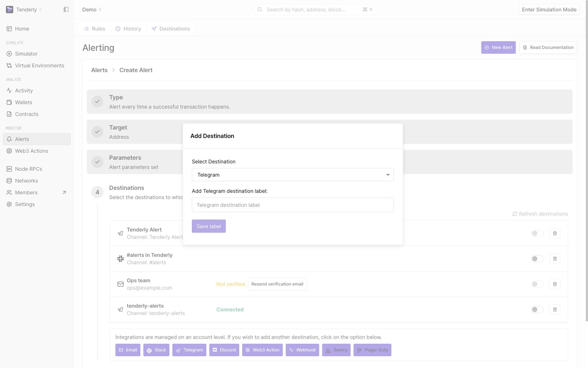Click the 'Connected' status text
The height and width of the screenshot is (368, 588).
230,309
